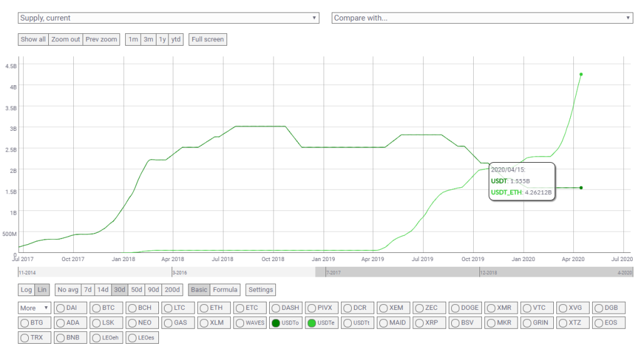Image resolution: width=644 pixels, height=355 pixels.
Task: Switch scale to Log
Action: pos(26,290)
